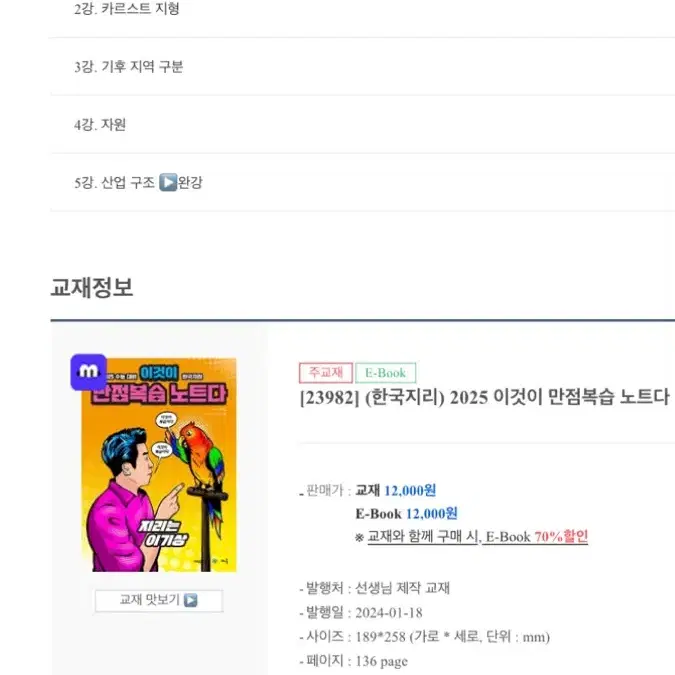The height and width of the screenshot is (675, 675).
Task: Open the 교재 맛보기 preview button
Action: tap(159, 601)
